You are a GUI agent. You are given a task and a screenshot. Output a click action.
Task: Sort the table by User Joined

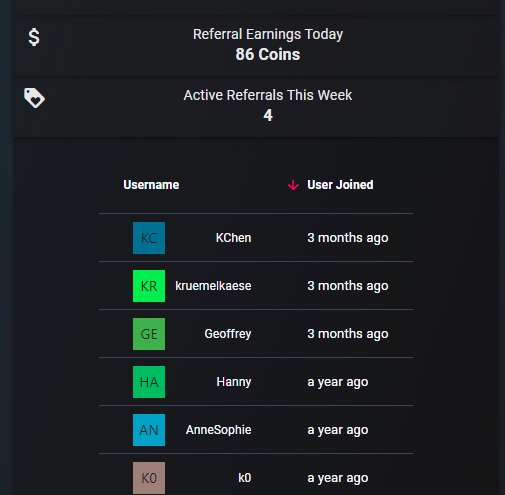point(340,185)
